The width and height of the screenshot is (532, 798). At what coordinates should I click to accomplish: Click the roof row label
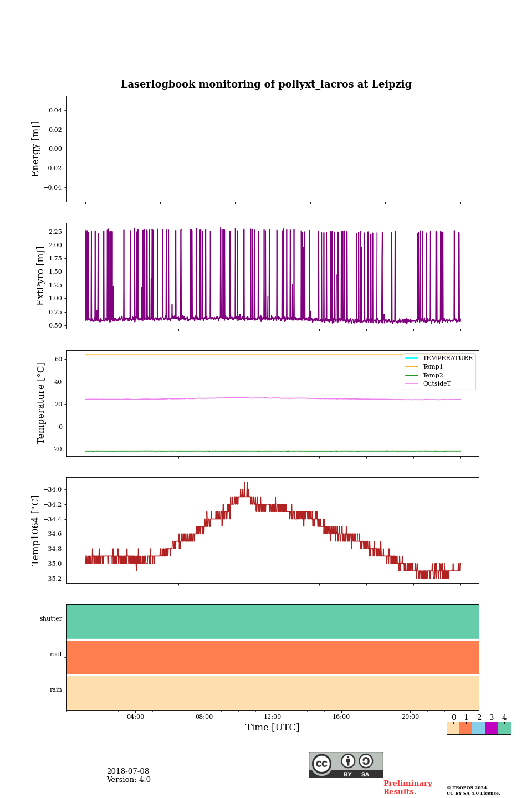click(x=56, y=654)
